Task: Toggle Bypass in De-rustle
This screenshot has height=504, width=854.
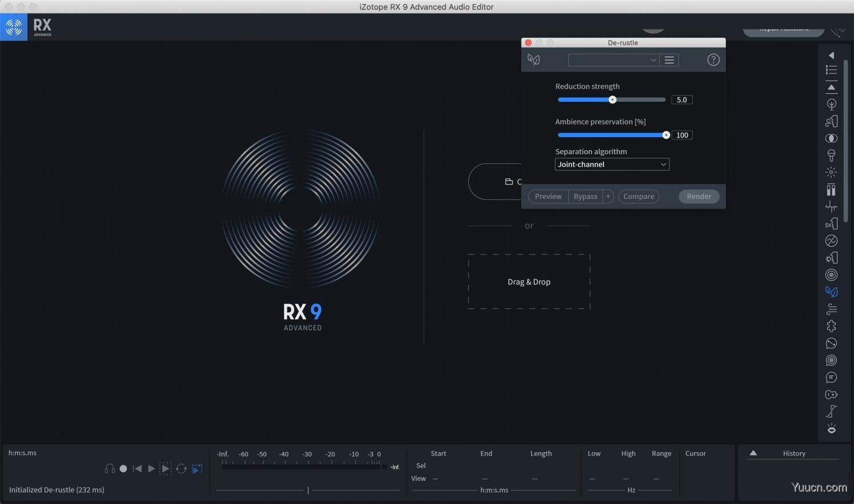Action: point(585,196)
